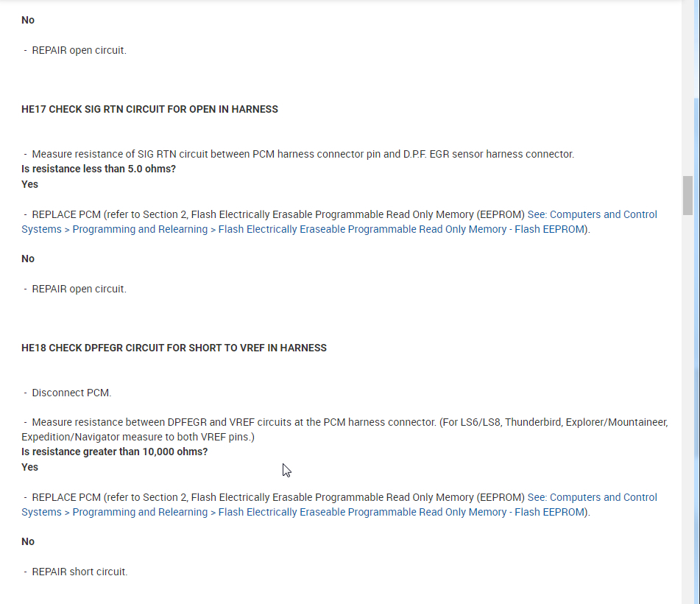Click the 'No' label at the page top

(28, 20)
